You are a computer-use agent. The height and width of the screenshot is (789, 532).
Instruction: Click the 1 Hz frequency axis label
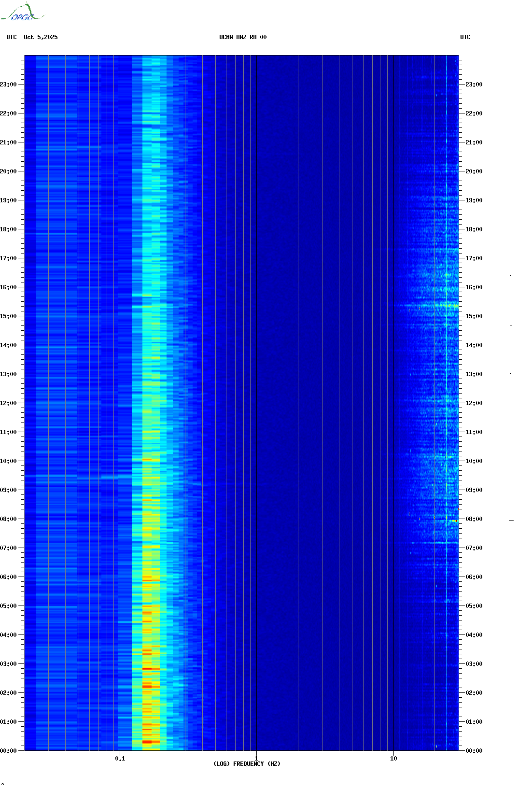[256, 759]
